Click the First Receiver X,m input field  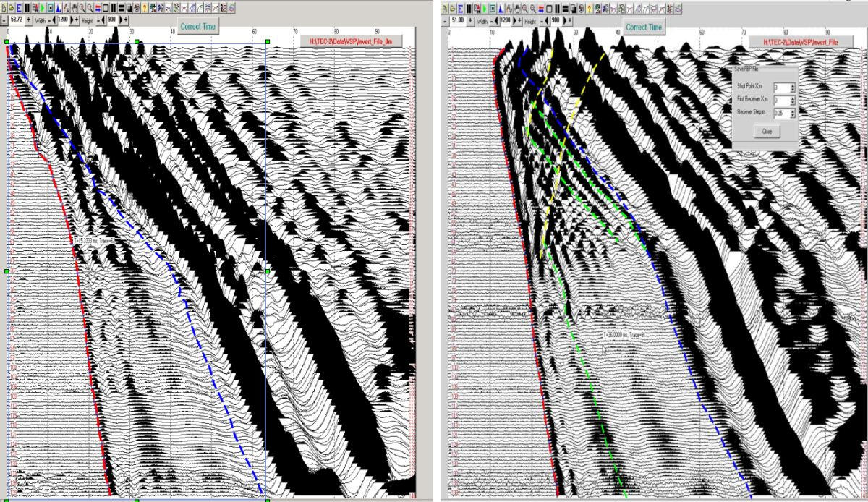[781, 100]
